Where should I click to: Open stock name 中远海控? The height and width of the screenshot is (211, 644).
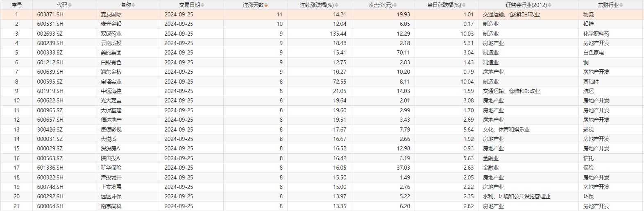[111, 91]
